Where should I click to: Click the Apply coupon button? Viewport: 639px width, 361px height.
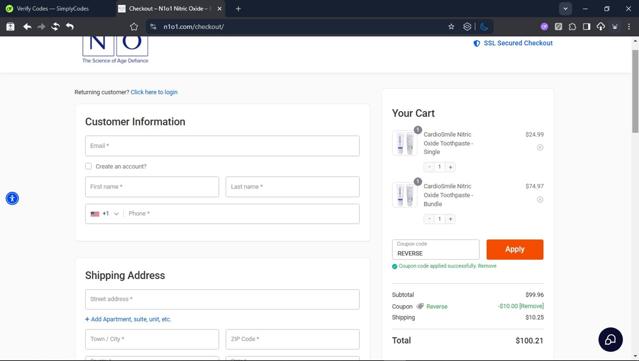pyautogui.click(x=515, y=249)
